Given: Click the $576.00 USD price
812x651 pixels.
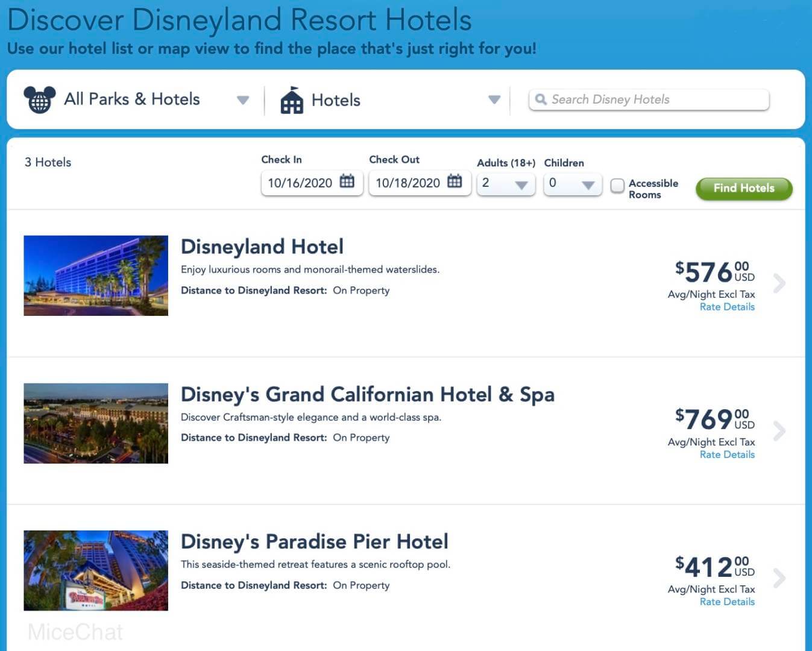Looking at the screenshot, I should point(715,272).
